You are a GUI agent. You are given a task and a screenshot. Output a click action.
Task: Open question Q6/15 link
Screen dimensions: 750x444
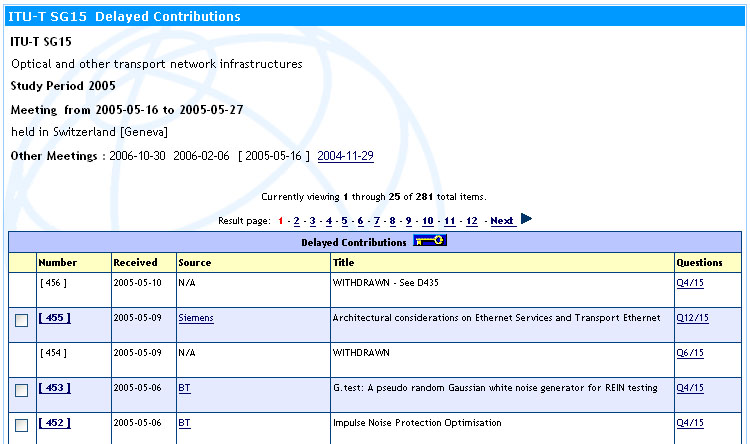click(690, 353)
